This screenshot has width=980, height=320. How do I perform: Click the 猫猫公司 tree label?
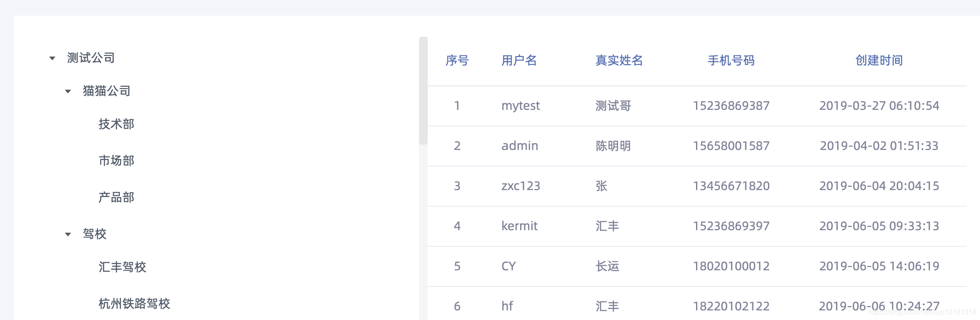(107, 91)
